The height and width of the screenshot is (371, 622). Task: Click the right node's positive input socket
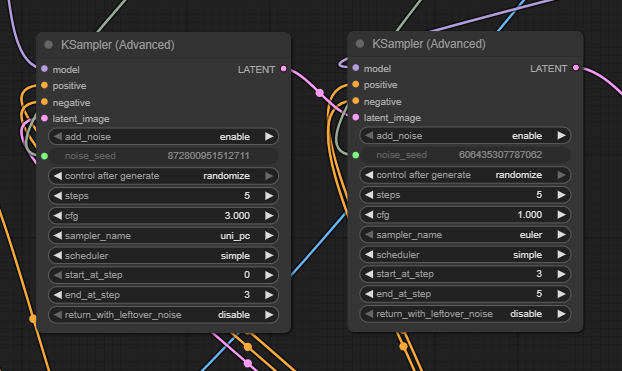click(x=356, y=85)
